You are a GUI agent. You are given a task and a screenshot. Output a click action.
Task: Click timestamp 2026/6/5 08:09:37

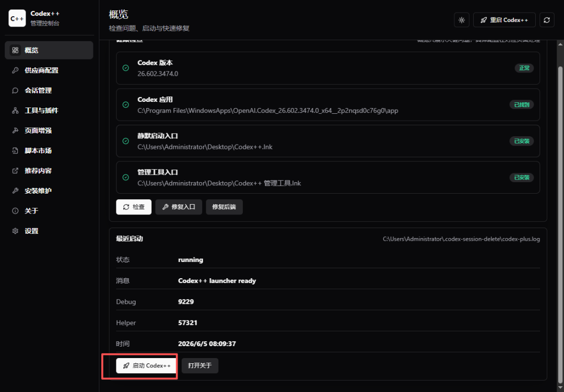click(207, 344)
